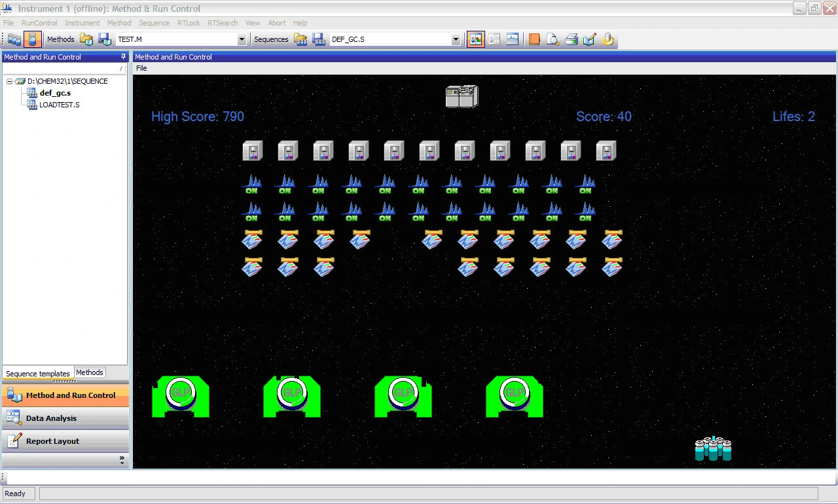Open the RTLock menu
Viewport: 838px width, 504px height.
point(189,23)
